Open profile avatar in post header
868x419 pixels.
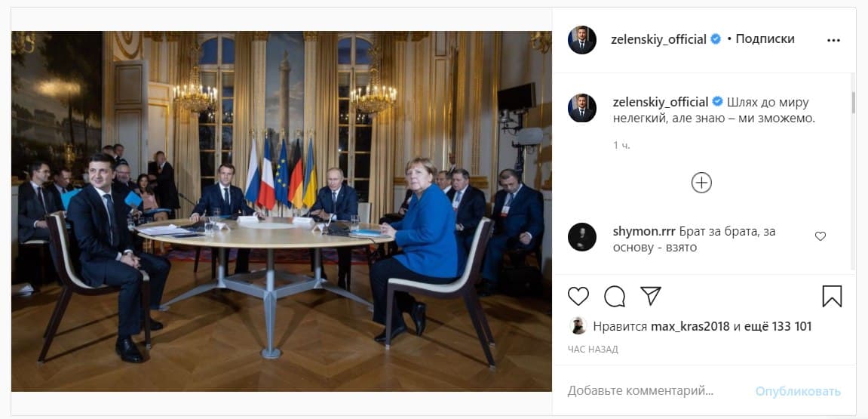tap(581, 40)
